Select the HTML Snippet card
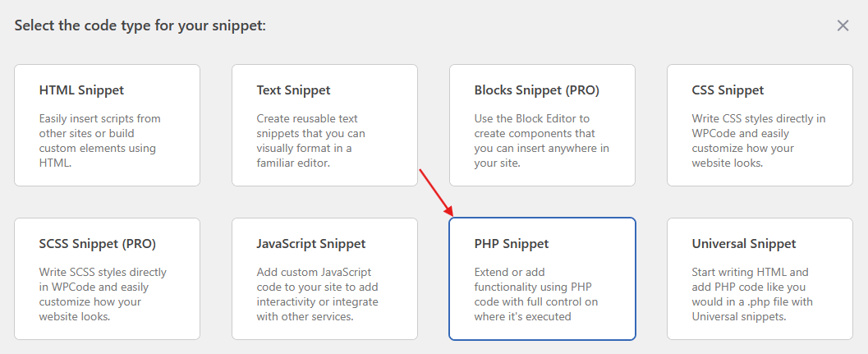 [x=107, y=125]
